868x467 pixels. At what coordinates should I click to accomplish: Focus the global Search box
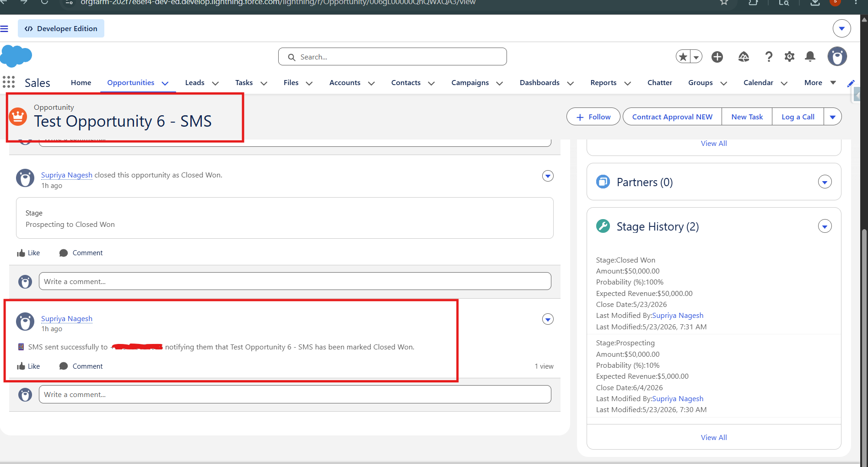tap(392, 57)
